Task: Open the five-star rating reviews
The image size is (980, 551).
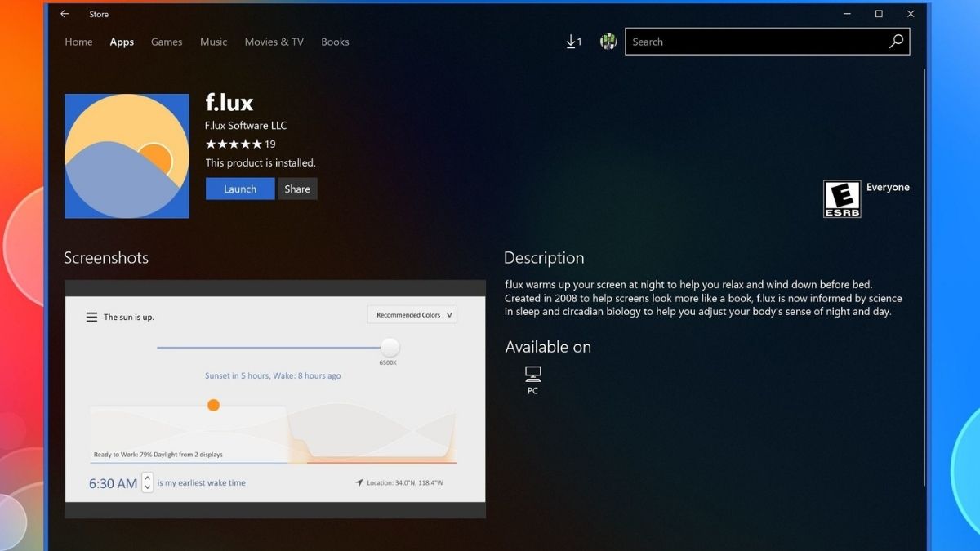Action: [x=240, y=144]
